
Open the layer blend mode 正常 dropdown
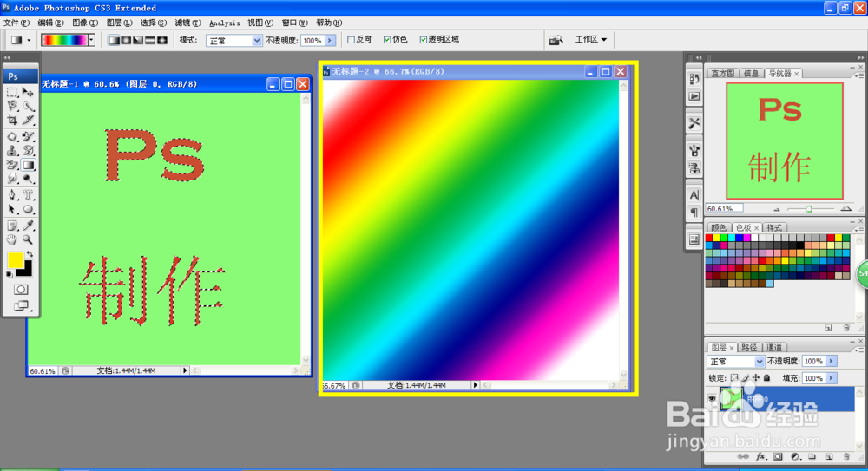[x=736, y=362]
